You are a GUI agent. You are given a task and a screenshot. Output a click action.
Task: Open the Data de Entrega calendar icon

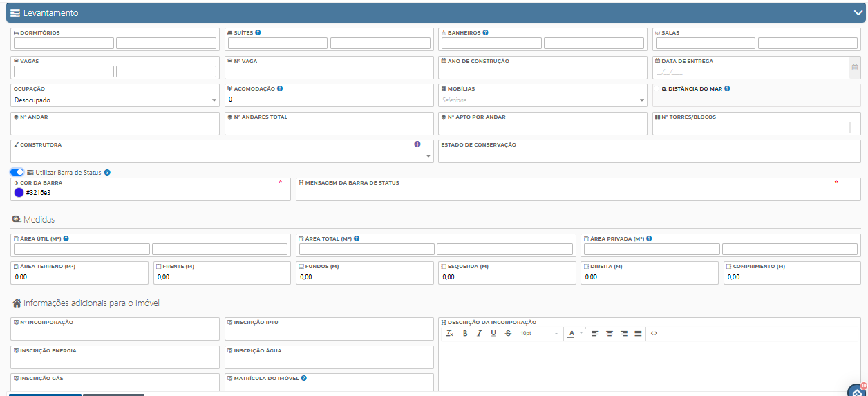click(855, 68)
